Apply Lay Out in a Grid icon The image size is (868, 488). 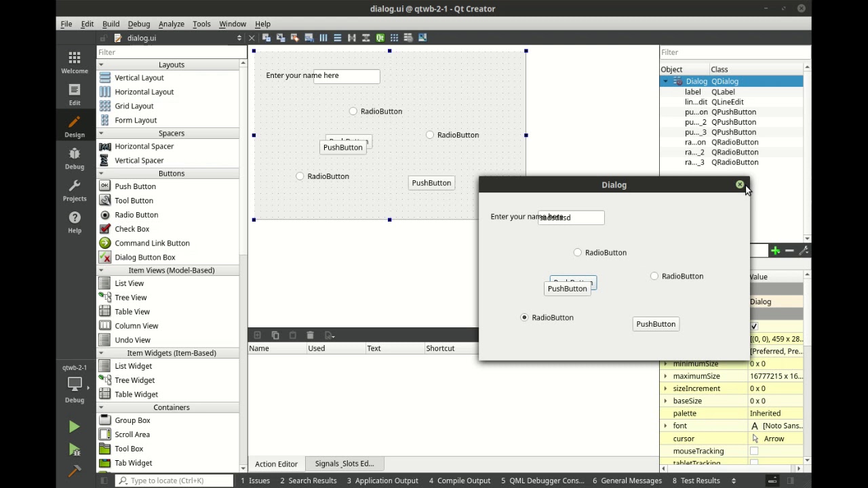click(394, 38)
